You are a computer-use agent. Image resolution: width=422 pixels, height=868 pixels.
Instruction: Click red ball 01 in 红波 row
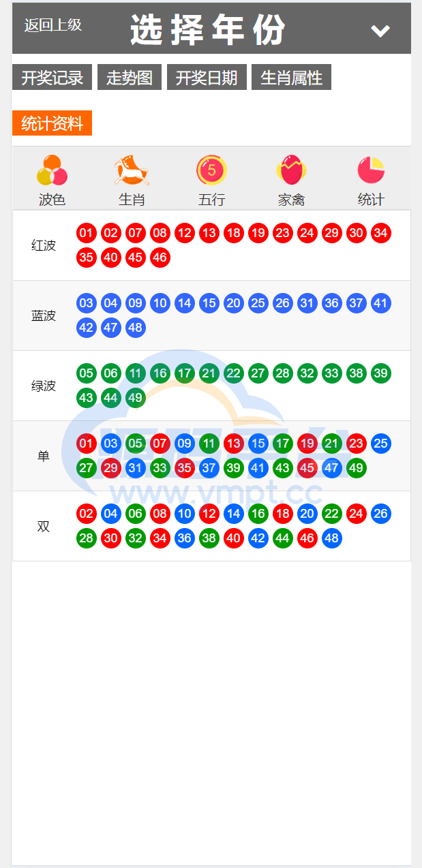coord(87,233)
